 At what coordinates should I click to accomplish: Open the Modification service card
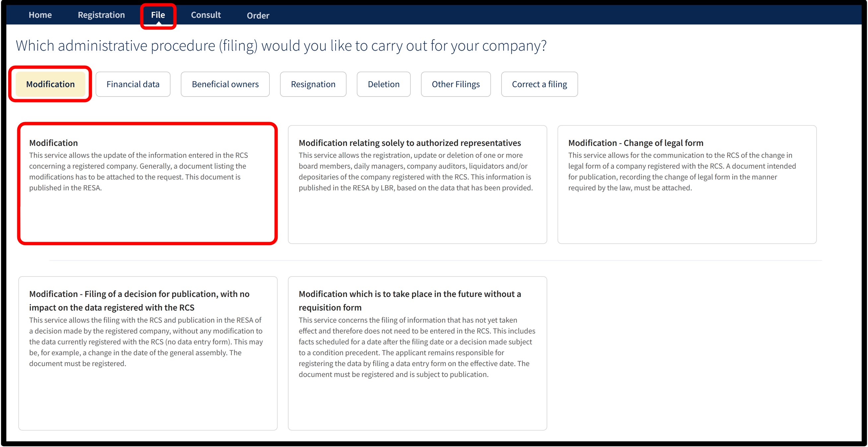148,184
